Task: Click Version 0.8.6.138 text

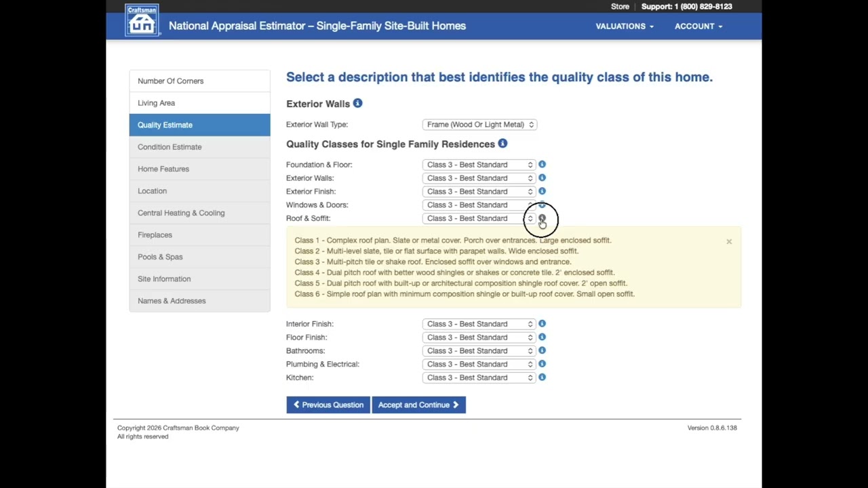Action: [x=712, y=428]
